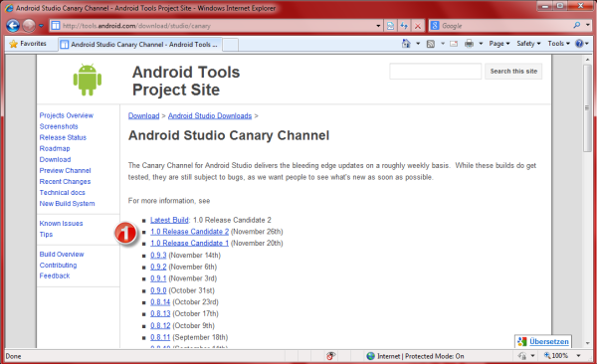Open Contributing sidebar link

(x=59, y=266)
